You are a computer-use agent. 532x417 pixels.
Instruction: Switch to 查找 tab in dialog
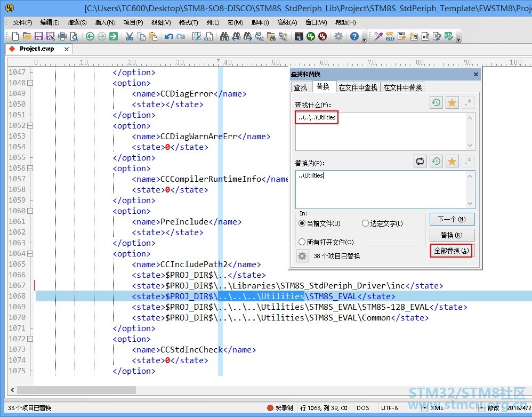pyautogui.click(x=301, y=87)
